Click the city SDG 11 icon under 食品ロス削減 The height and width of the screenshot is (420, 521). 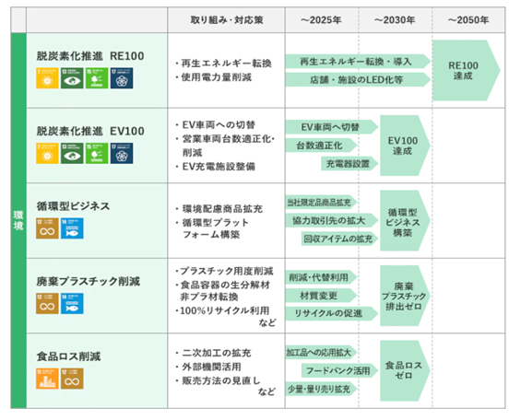[47, 379]
